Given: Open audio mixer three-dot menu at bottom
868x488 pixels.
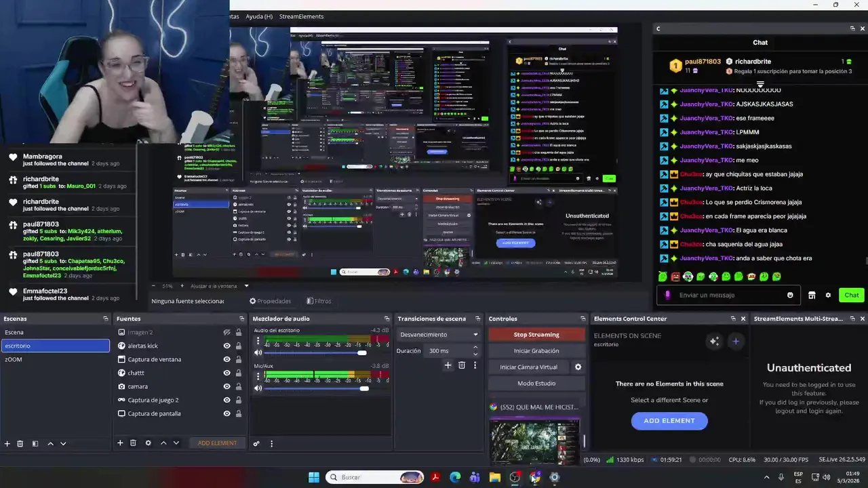Looking at the screenshot, I should click(x=271, y=444).
